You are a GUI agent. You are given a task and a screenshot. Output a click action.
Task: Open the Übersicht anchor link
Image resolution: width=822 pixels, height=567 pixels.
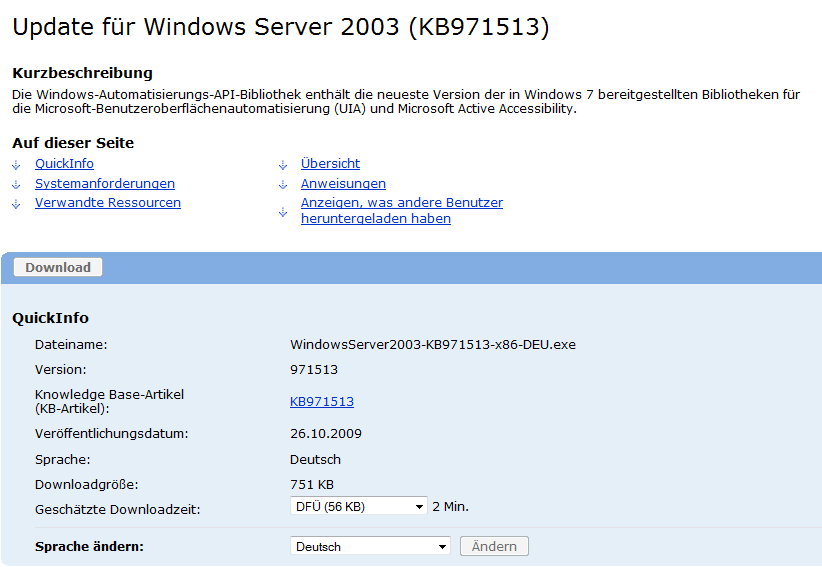point(330,163)
